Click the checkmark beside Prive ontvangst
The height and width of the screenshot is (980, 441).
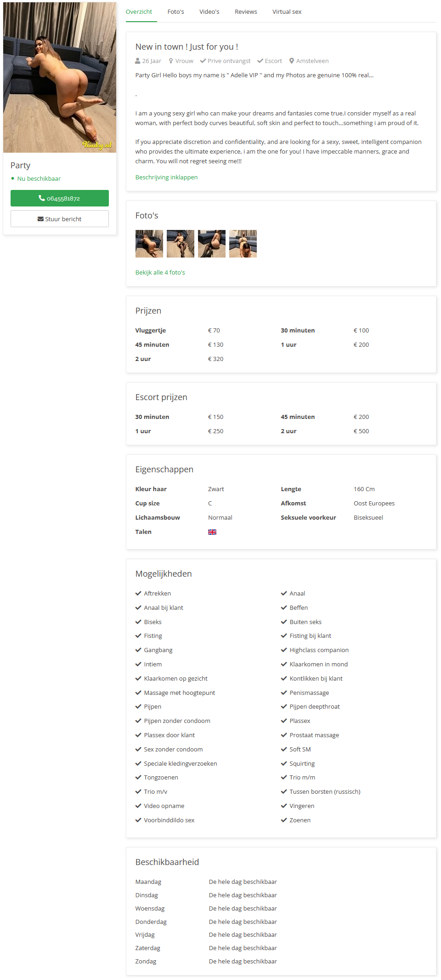203,61
